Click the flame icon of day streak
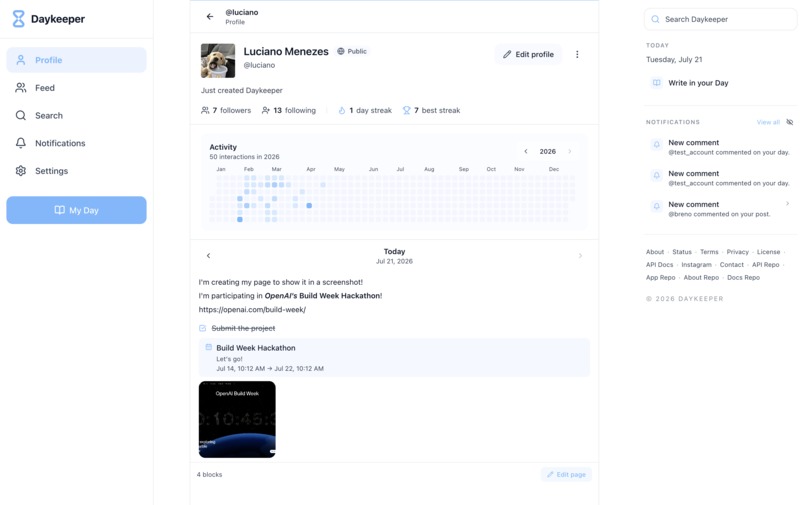This screenshot has height=505, width=806. pos(342,111)
